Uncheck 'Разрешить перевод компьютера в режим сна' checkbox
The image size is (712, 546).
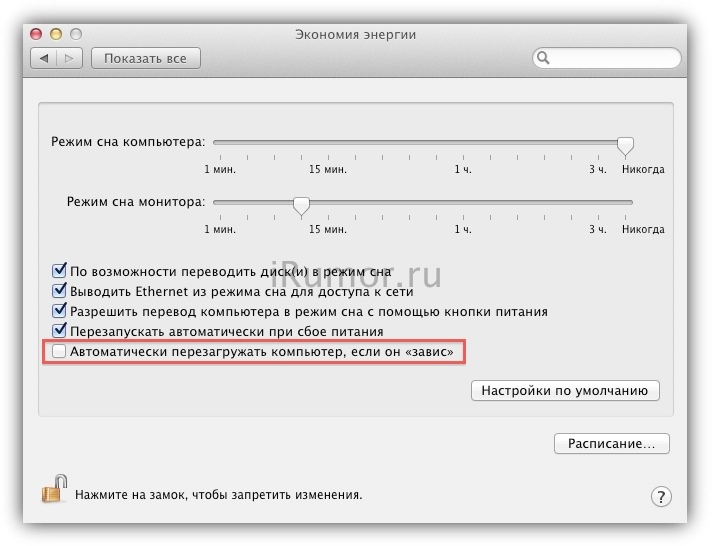click(59, 311)
